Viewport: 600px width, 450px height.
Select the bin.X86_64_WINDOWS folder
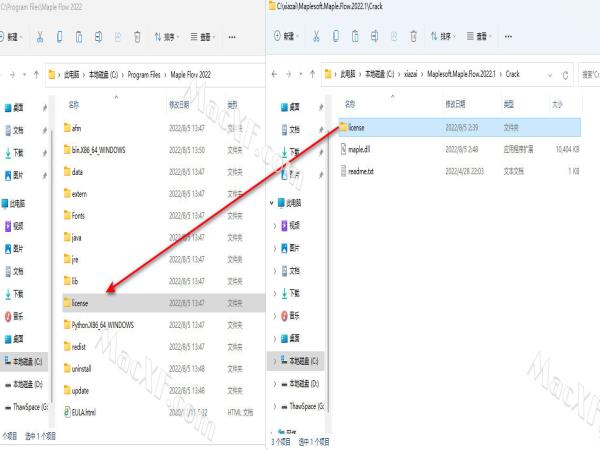pos(164,150)
